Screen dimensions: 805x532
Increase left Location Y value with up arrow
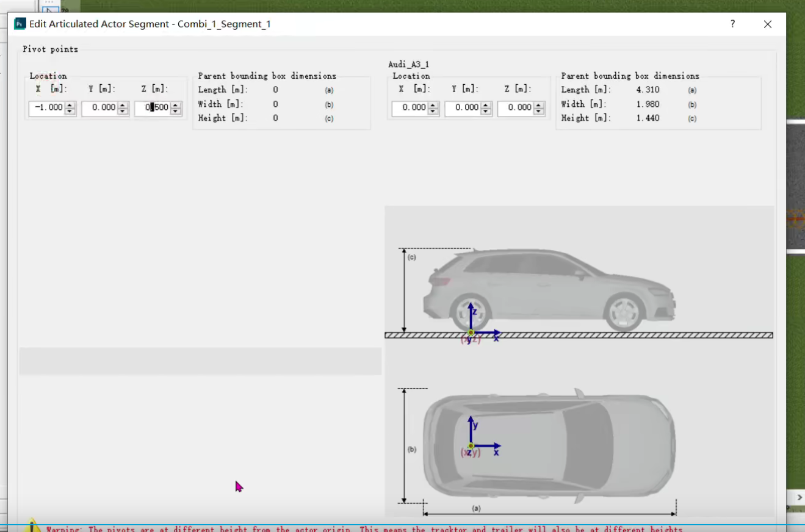click(123, 105)
